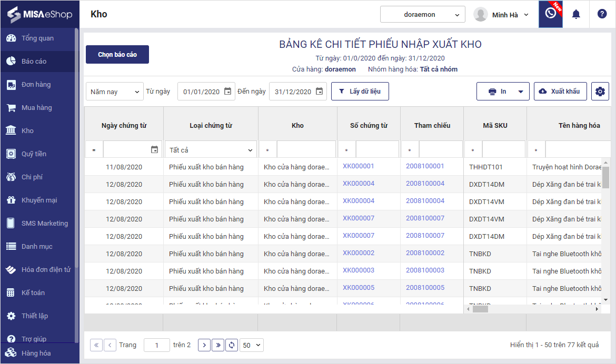Click the Chọn báo cáo button
Screen dimensions: 616x364
(x=117, y=55)
